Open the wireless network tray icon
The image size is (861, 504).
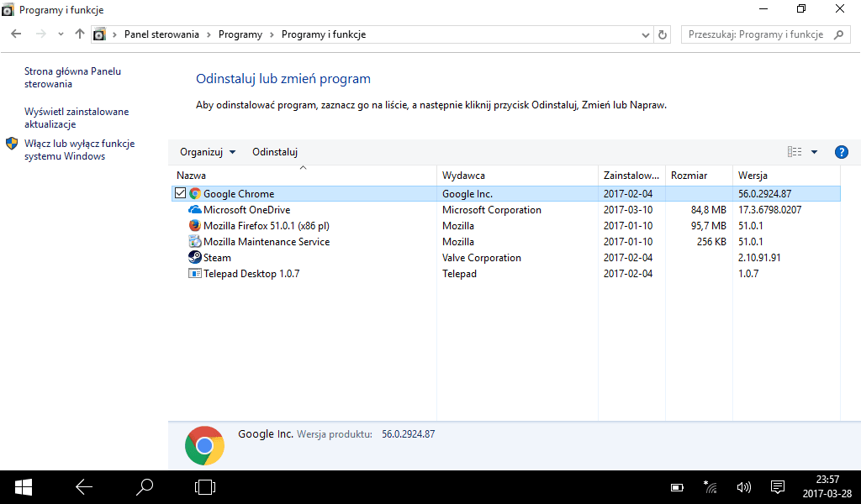click(710, 487)
